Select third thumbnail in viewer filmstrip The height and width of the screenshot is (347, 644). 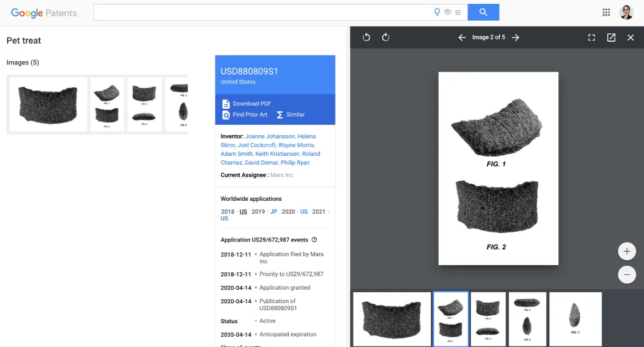point(488,319)
